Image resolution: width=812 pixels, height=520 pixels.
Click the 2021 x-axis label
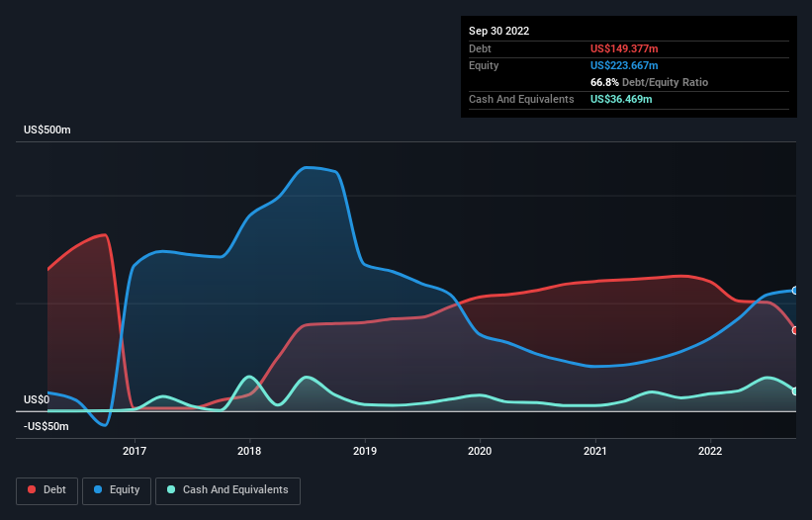[x=595, y=451]
